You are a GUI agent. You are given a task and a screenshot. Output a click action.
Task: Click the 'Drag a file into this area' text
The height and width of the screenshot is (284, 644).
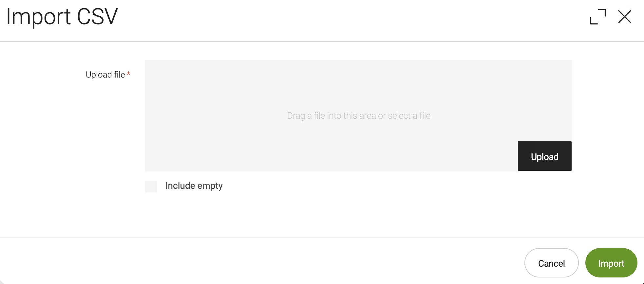(358, 116)
